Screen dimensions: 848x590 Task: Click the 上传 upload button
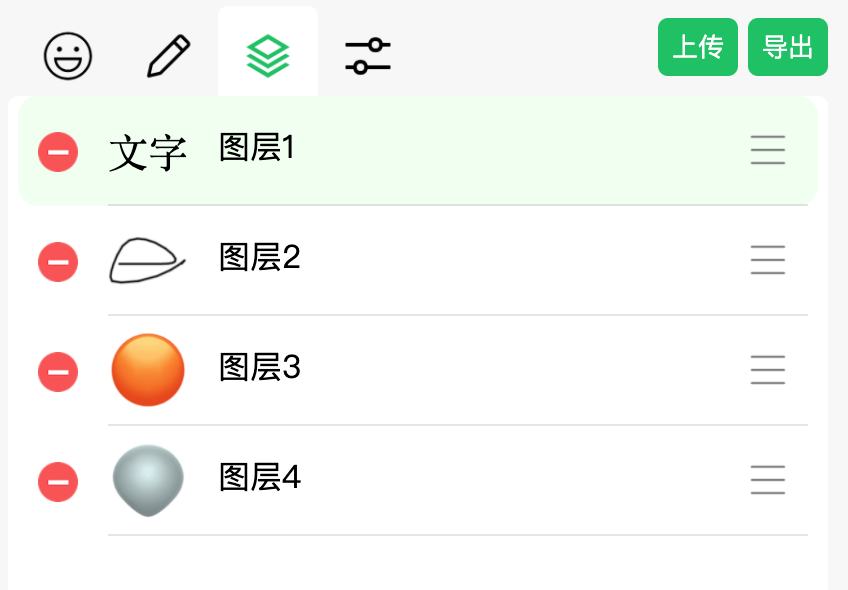(697, 47)
